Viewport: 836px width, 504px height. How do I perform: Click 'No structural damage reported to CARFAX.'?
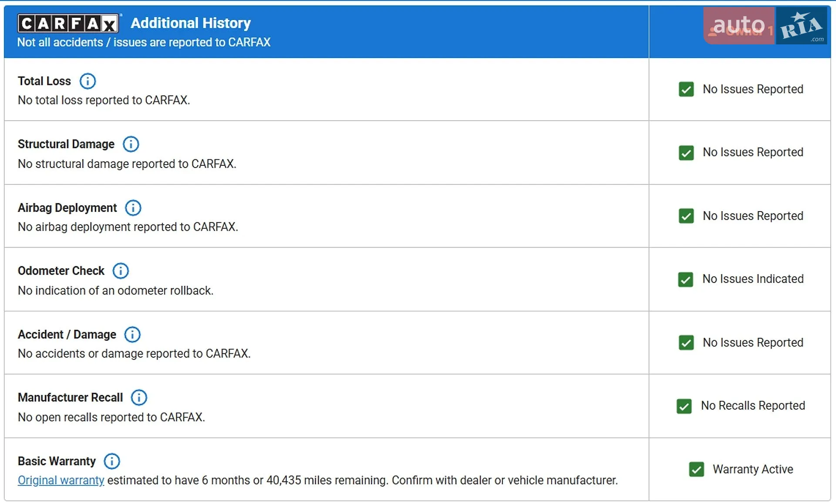pos(127,164)
